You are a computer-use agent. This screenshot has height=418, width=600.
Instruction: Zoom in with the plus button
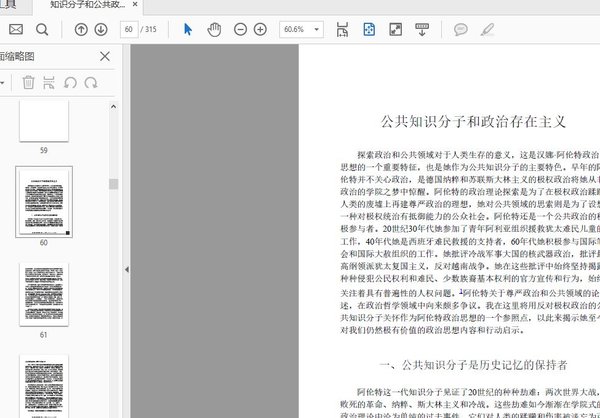tap(260, 29)
